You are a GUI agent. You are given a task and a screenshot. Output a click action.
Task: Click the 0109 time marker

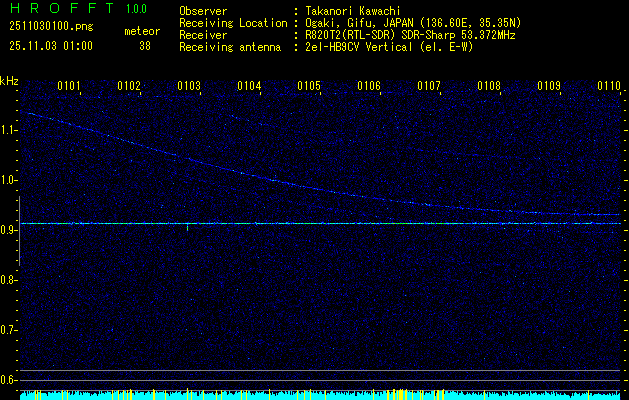(x=549, y=86)
